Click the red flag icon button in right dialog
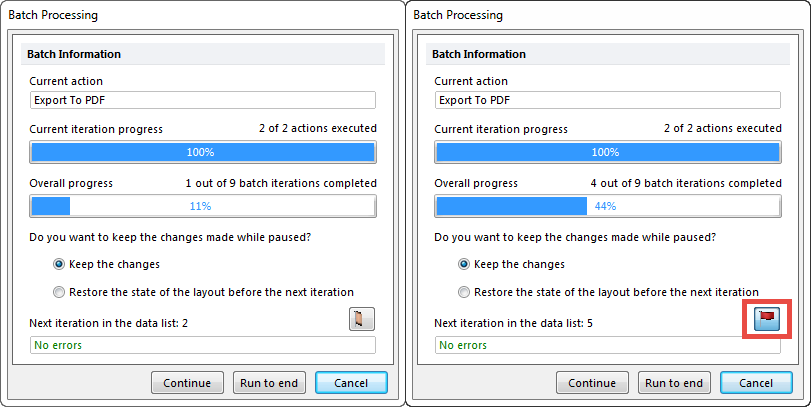811x407 pixels. [767, 319]
